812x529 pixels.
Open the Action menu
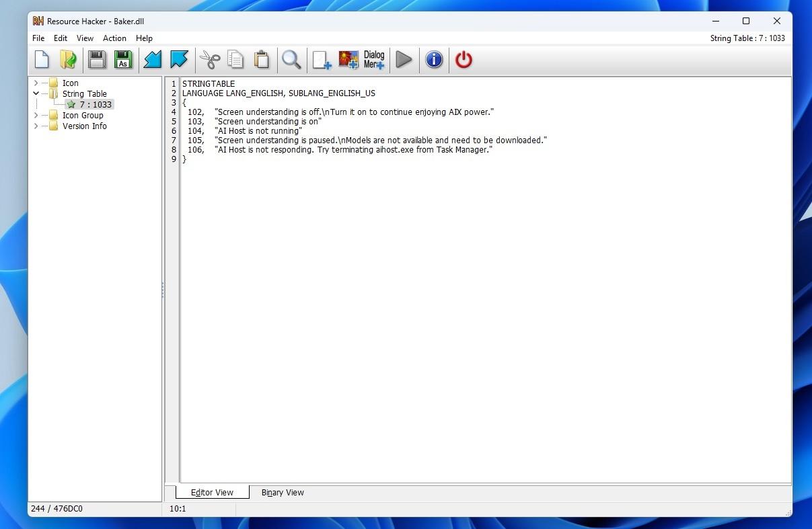[114, 38]
